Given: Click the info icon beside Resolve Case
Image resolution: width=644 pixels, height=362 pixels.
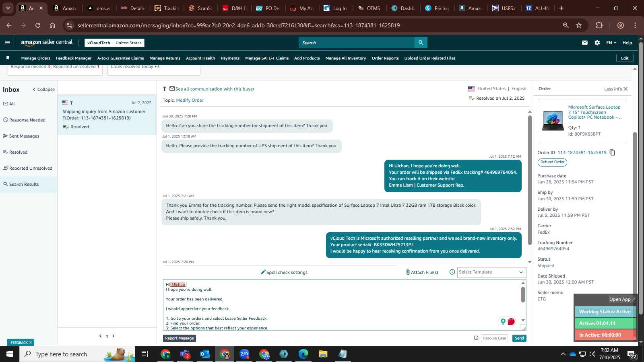Looking at the screenshot, I should click(x=476, y=338).
